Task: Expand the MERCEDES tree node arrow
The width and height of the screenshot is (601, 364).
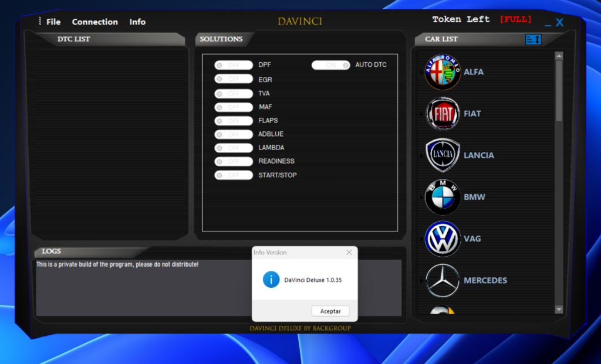Action: pyautogui.click(x=421, y=281)
